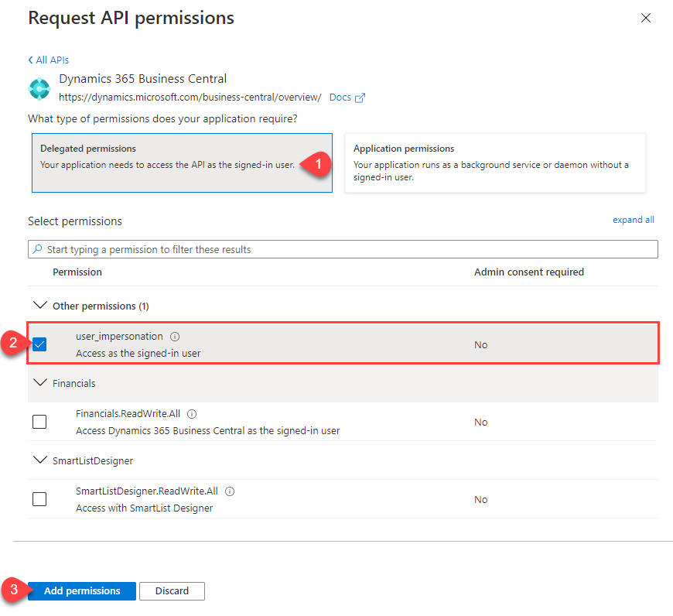The width and height of the screenshot is (673, 616).
Task: Click the business-central overview URL text
Action: click(190, 98)
